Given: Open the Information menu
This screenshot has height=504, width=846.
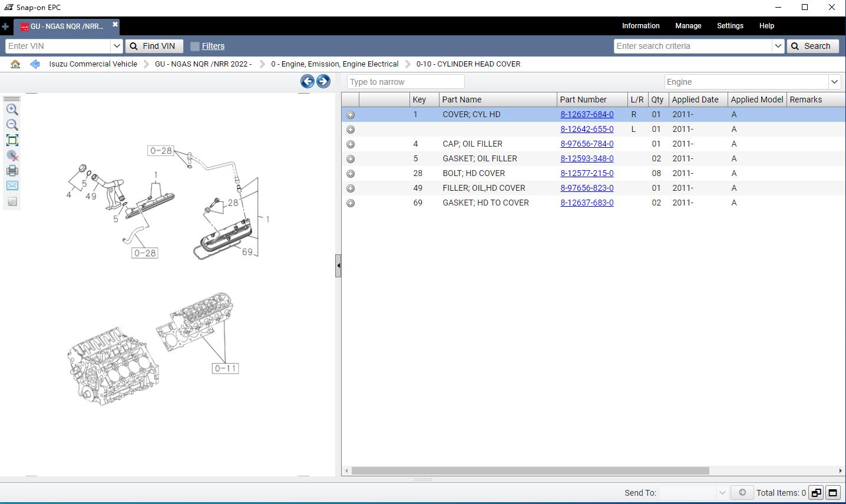Looking at the screenshot, I should point(640,26).
